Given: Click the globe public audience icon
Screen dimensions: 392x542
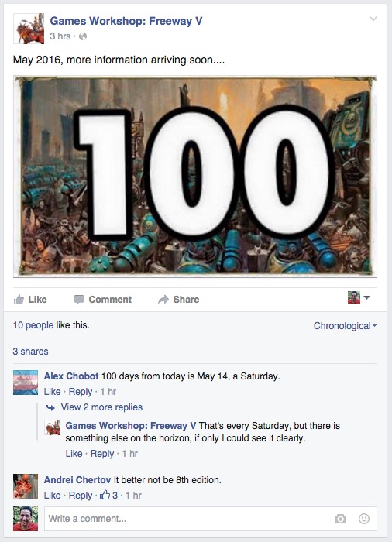Looking at the screenshot, I should coord(83,36).
